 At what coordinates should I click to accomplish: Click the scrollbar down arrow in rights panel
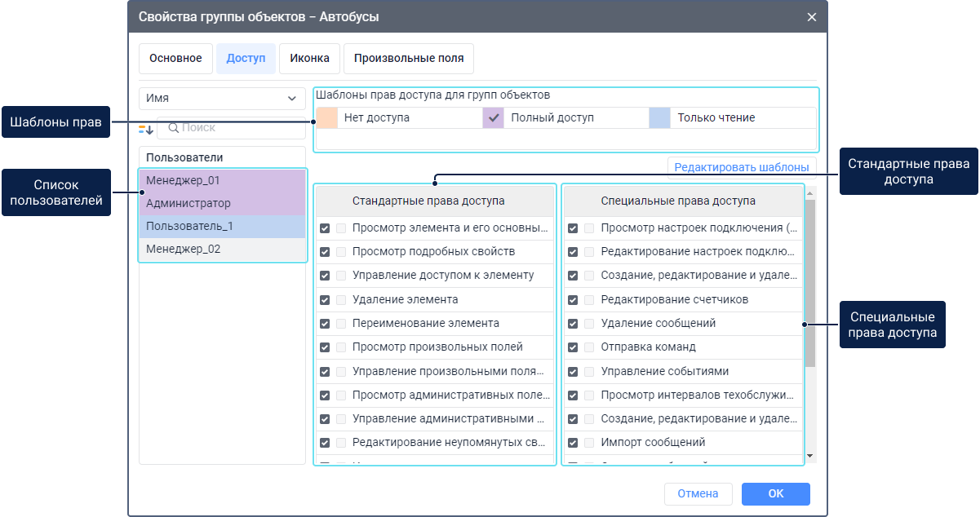tap(810, 456)
